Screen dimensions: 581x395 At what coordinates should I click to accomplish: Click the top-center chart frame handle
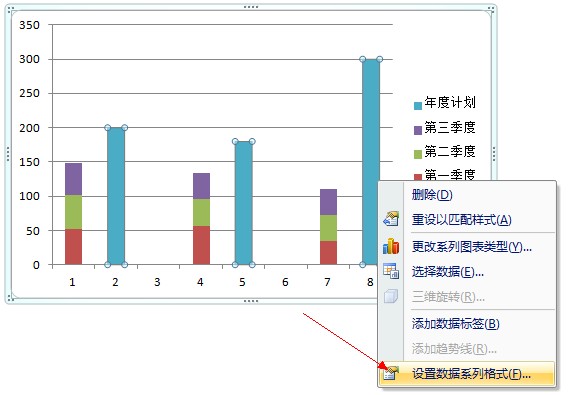click(251, 7)
